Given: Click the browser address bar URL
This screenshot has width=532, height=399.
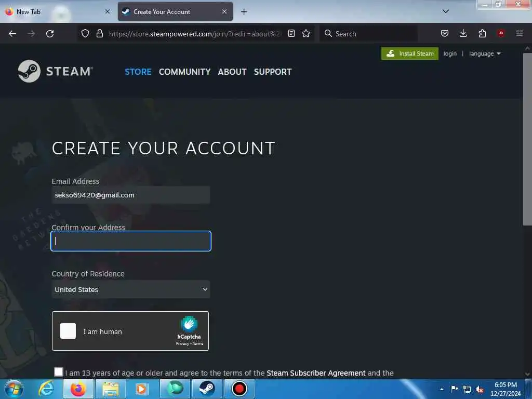Looking at the screenshot, I should (x=194, y=34).
